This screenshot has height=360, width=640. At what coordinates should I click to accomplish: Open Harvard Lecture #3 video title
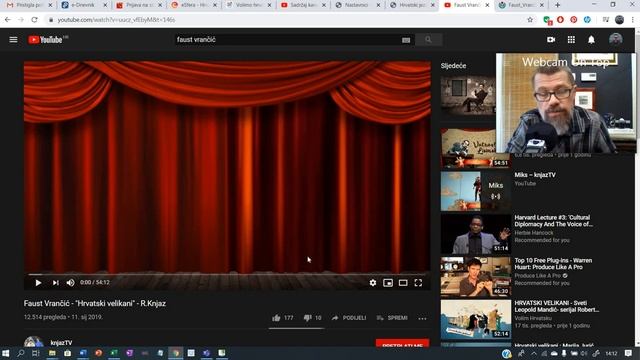point(553,221)
